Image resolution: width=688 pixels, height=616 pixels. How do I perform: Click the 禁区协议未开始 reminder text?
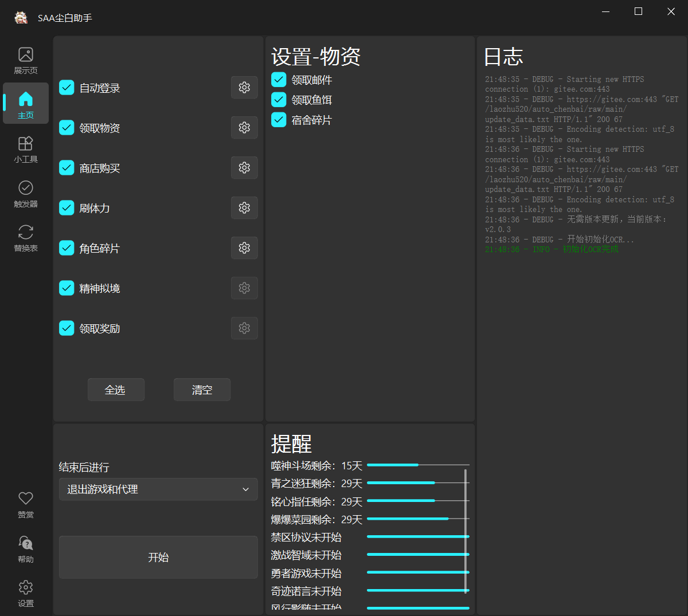[306, 537]
